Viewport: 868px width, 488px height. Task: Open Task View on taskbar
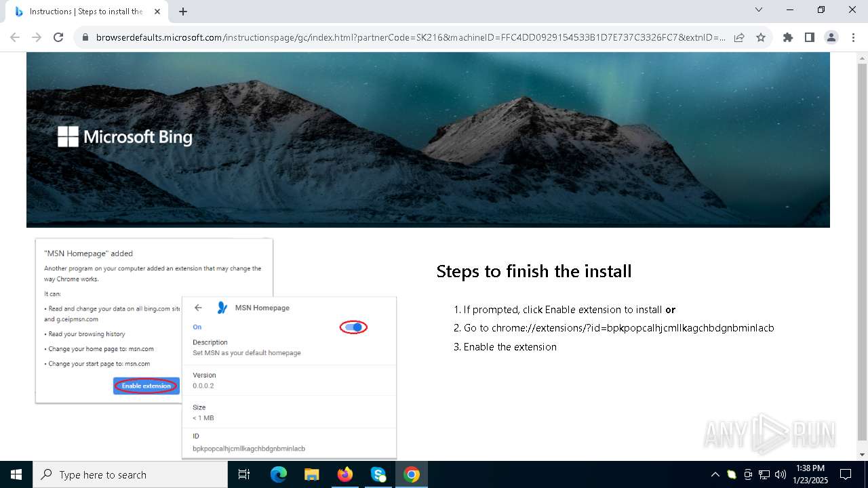coord(244,474)
